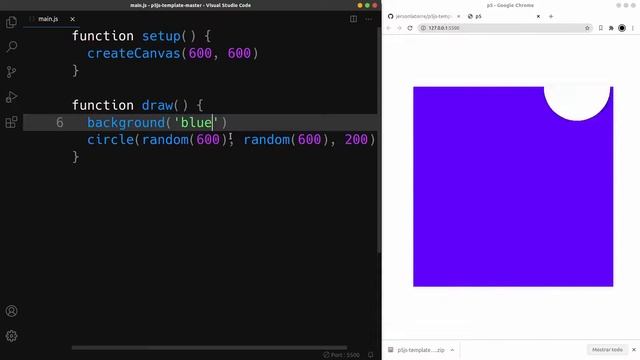Click the Port 5500 Live Server status
Viewport: 640px width, 360px height.
click(342, 355)
